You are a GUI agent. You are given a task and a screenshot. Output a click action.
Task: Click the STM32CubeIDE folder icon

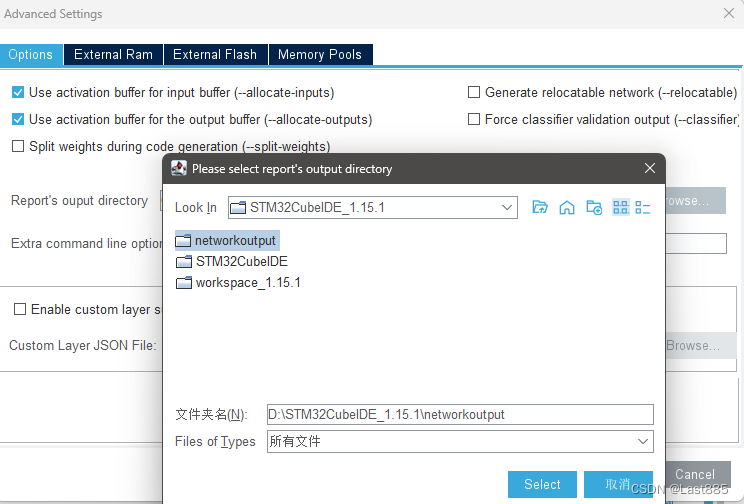184,261
